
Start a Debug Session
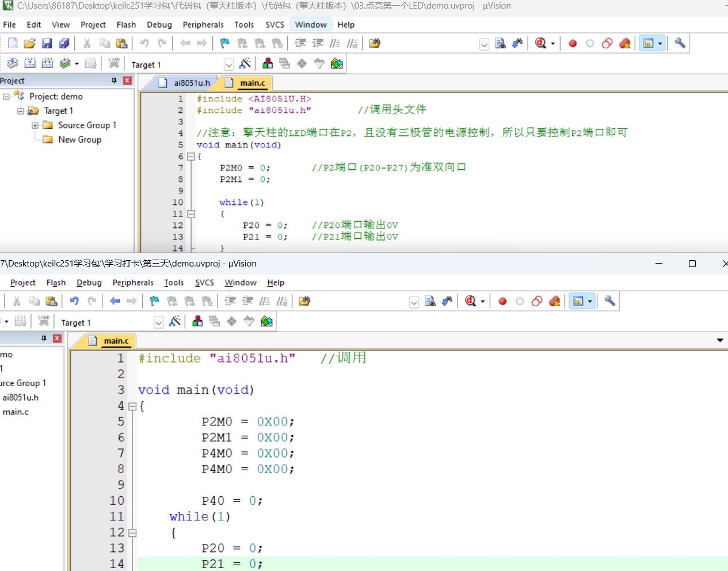542,43
